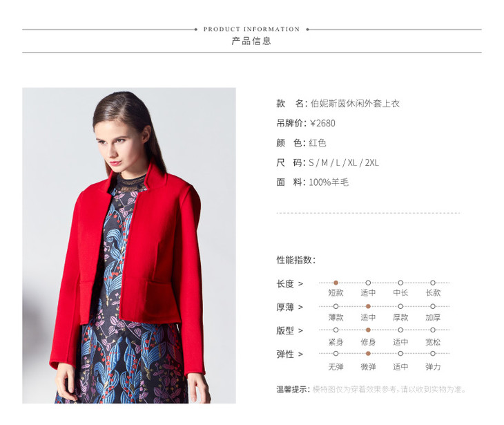Click the 长度 row arrow
This screenshot has width=504, height=425.
tap(300, 284)
